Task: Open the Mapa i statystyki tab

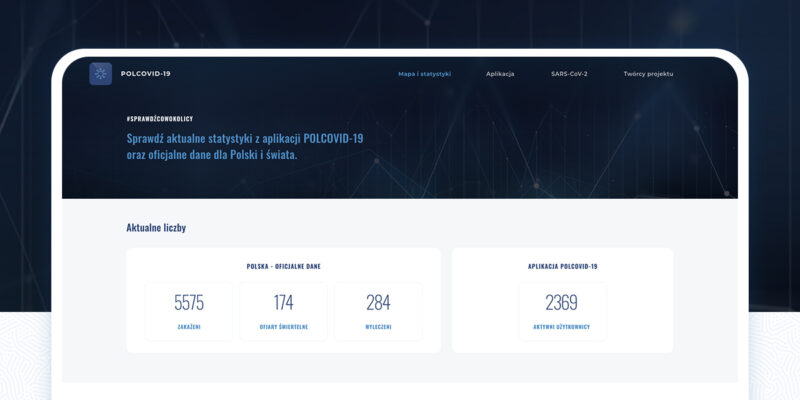Action: (x=424, y=74)
